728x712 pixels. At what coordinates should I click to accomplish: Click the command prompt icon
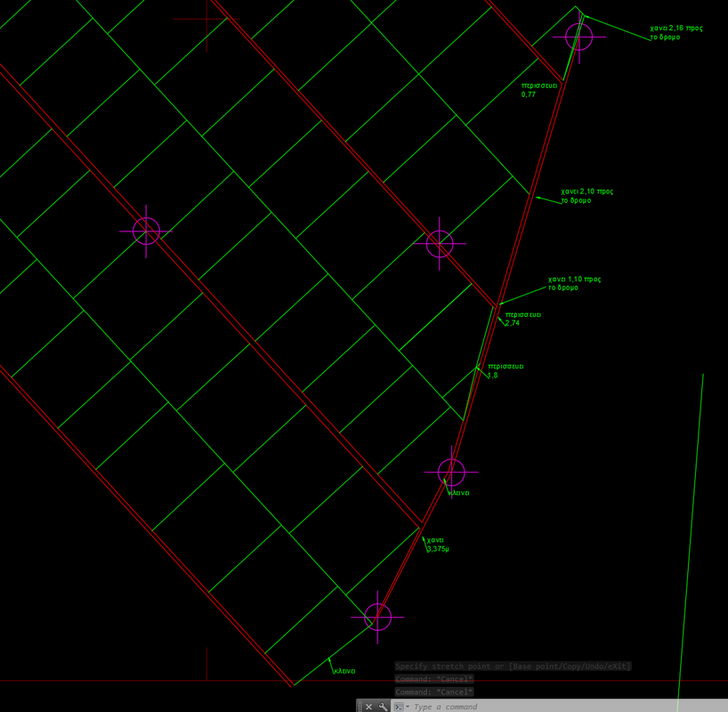pos(399,707)
